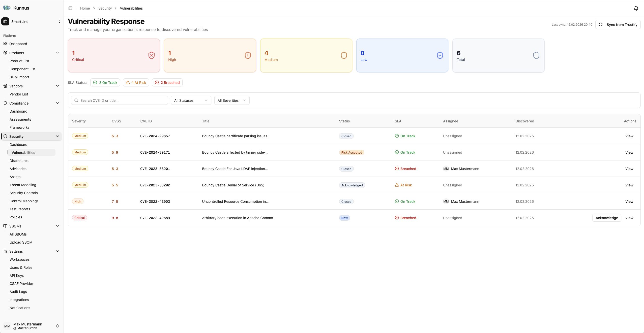Viewport: 644px width, 333px height.
Task: Click the Critical shield icon on card
Action: pyautogui.click(x=151, y=55)
